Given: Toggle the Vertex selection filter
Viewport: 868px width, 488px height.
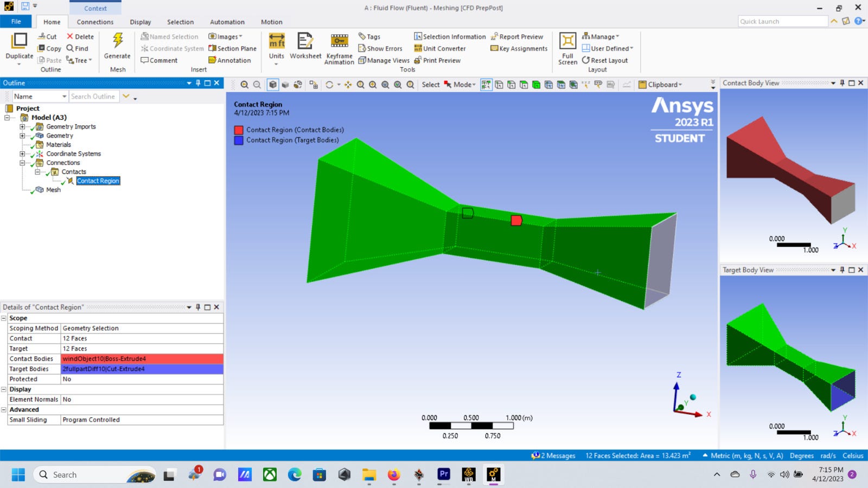Looking at the screenshot, I should [499, 85].
